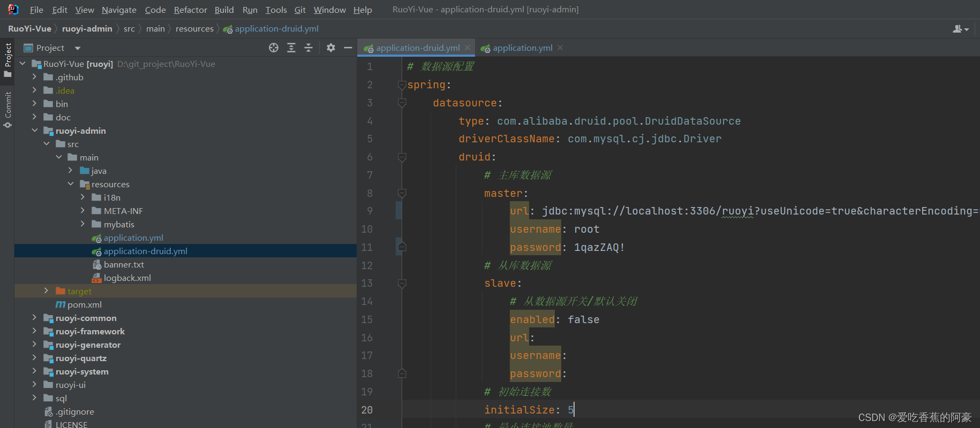Screen dimensions: 980x428
Task: Click the main breadcrumb
Action: point(155,29)
